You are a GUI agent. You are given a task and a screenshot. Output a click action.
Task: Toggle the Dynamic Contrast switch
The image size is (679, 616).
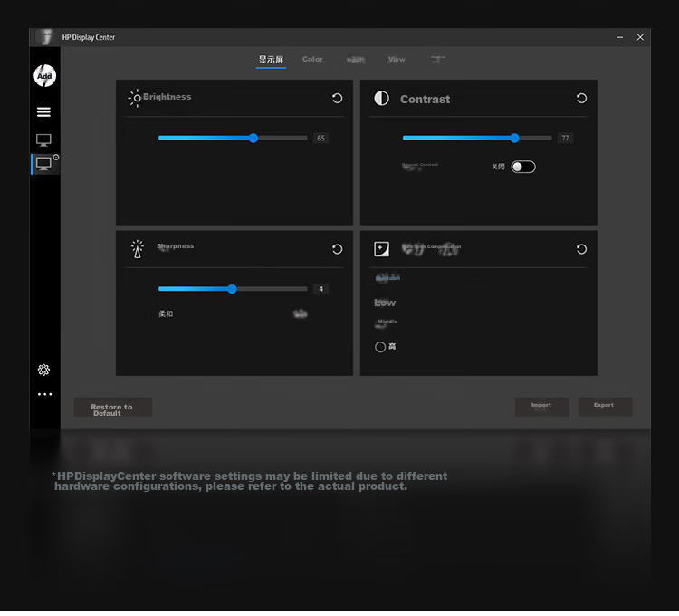pyautogui.click(x=523, y=168)
